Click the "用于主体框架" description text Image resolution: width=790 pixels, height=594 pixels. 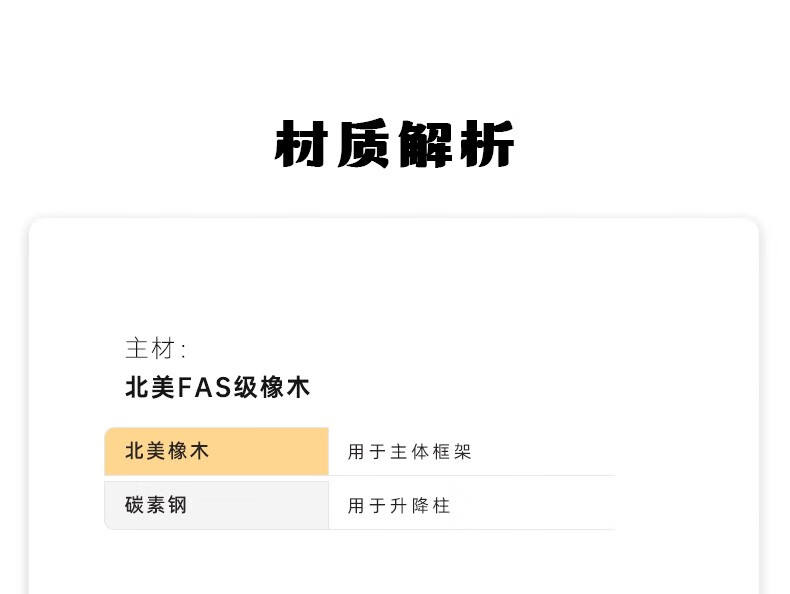point(409,452)
